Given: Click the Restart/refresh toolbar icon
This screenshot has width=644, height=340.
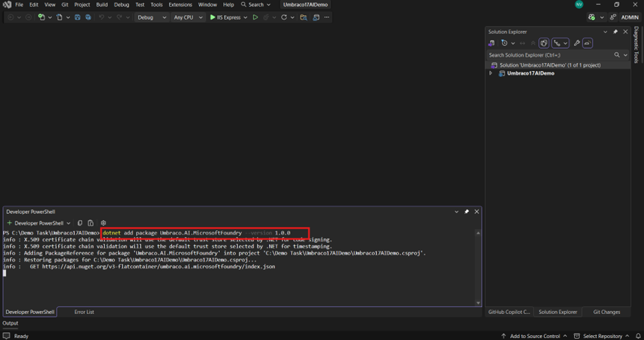Looking at the screenshot, I should click(x=284, y=17).
